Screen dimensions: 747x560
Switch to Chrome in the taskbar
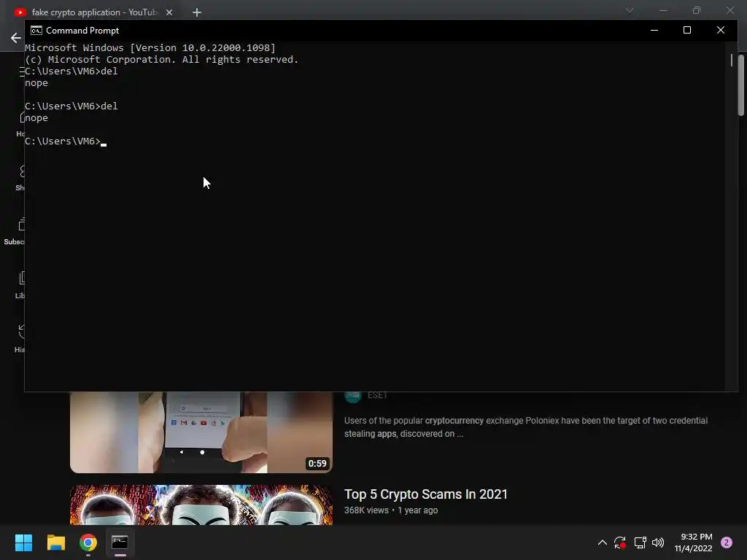pos(88,542)
